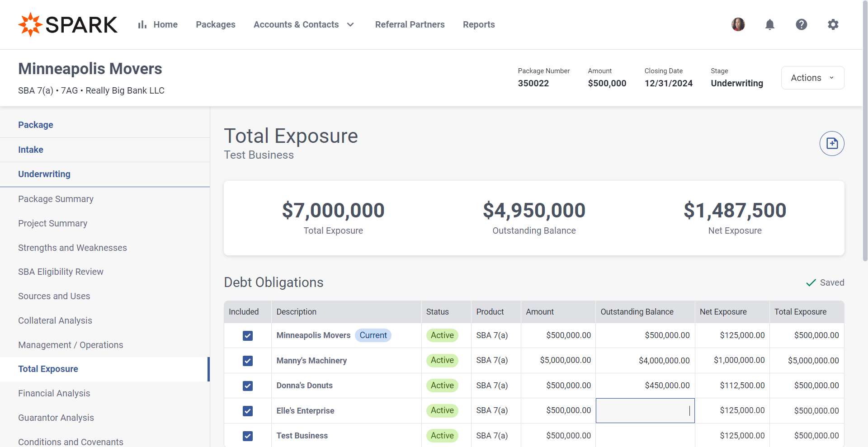This screenshot has width=868, height=447.
Task: Uncheck Elle's Enterprise included checkbox
Action: click(248, 411)
